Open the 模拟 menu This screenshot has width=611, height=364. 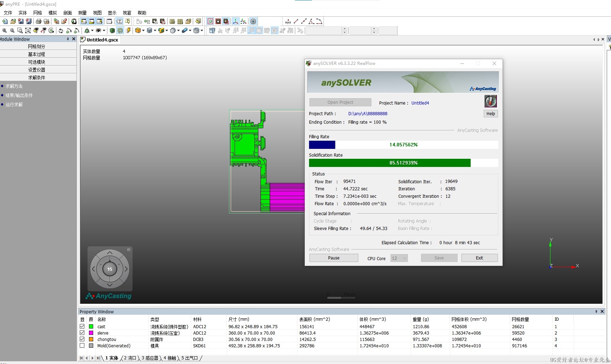click(52, 13)
